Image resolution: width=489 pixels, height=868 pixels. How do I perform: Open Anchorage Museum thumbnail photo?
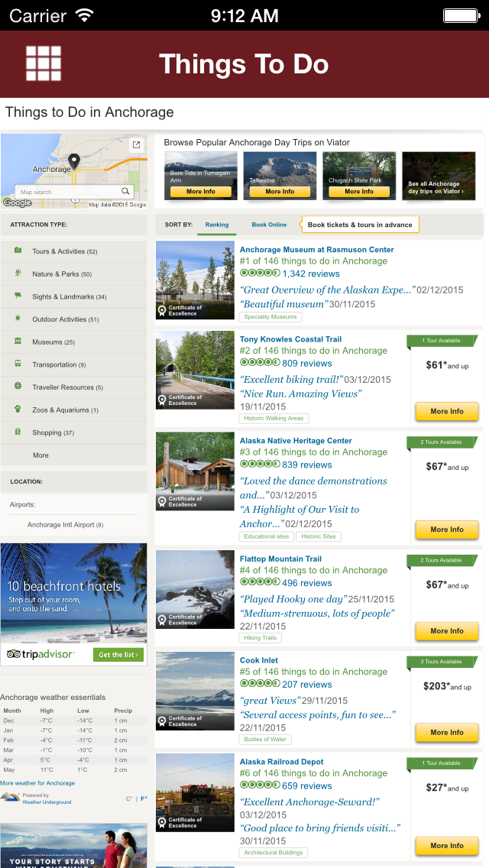pyautogui.click(x=195, y=280)
